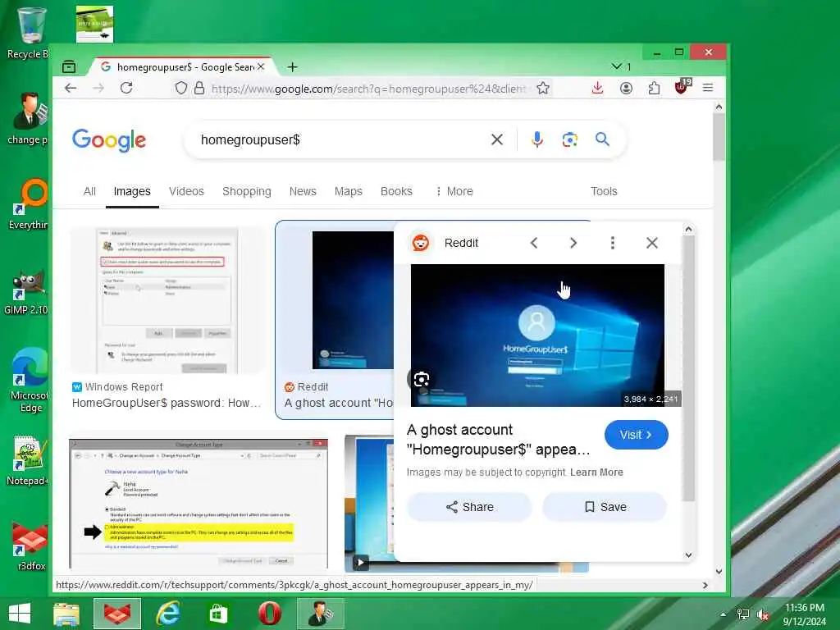Viewport: 840px width, 630px height.
Task: Share the previewed image
Action: click(x=469, y=507)
